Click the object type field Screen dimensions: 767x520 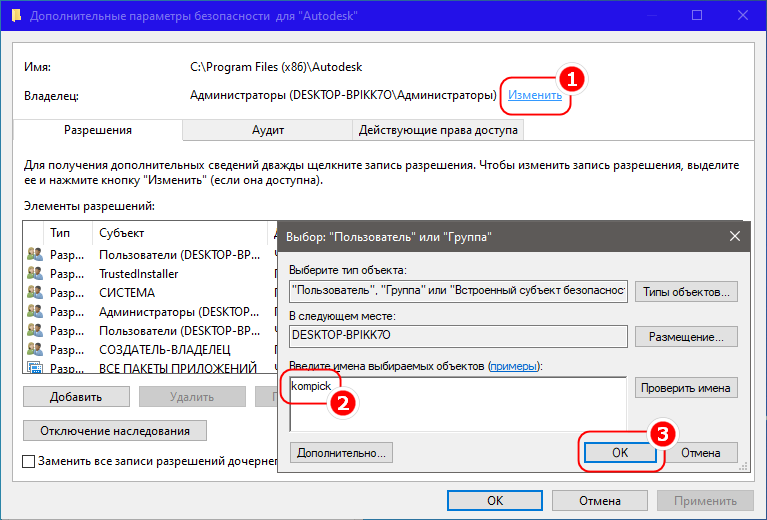[x=458, y=291]
